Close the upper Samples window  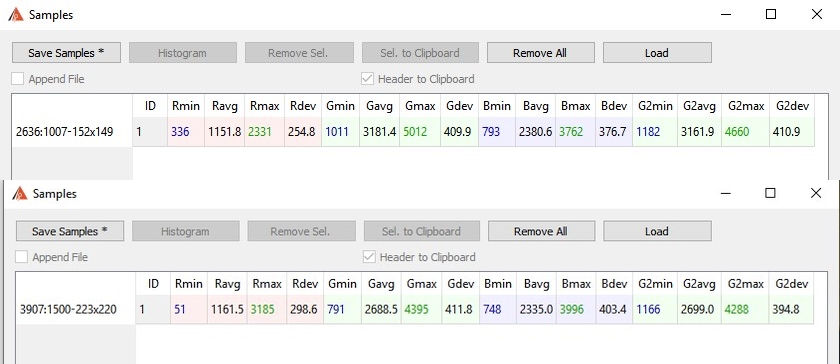pyautogui.click(x=816, y=14)
